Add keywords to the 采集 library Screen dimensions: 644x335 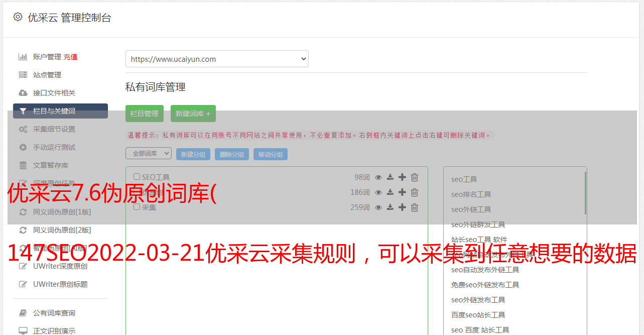[x=402, y=207]
